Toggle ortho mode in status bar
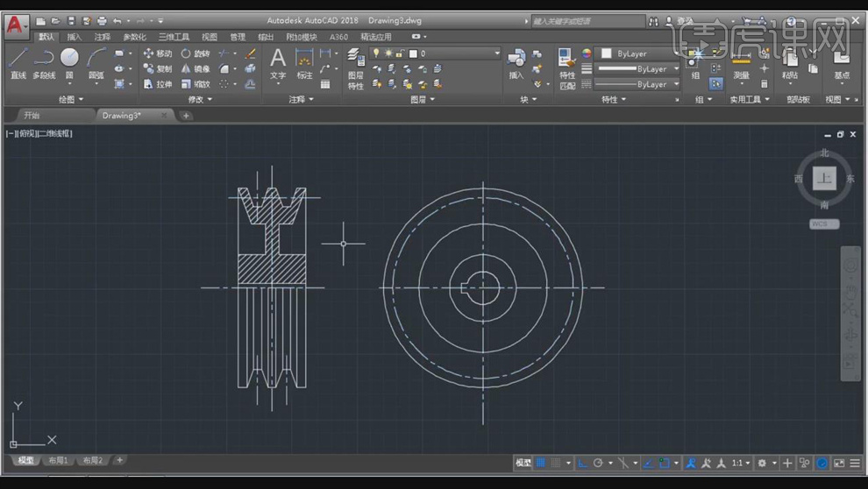The height and width of the screenshot is (489, 868). pyautogui.click(x=583, y=463)
